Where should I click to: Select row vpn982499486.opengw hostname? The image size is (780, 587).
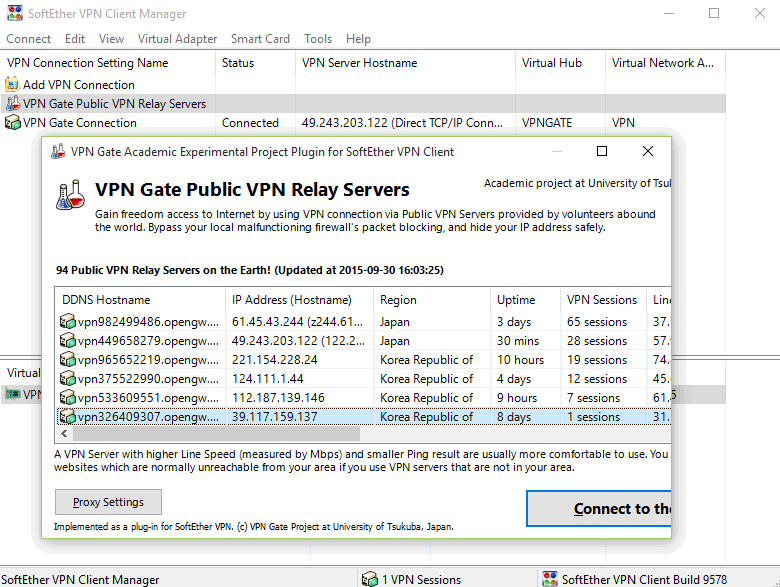point(148,322)
